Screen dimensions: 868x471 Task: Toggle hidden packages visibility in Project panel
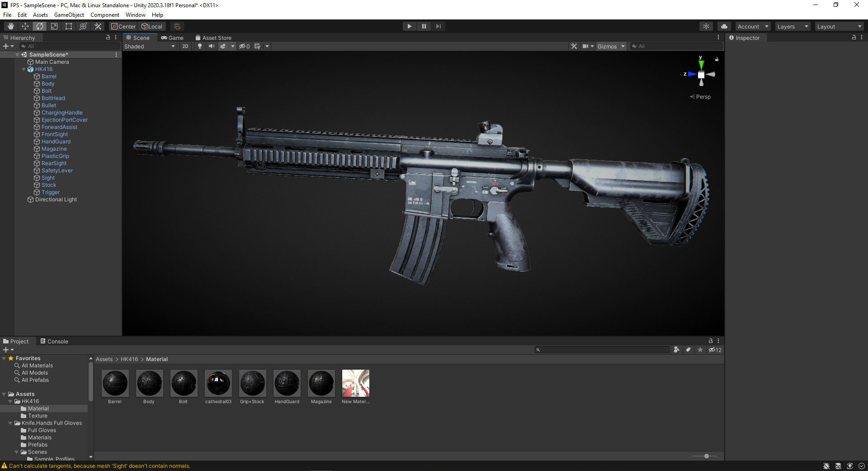715,350
